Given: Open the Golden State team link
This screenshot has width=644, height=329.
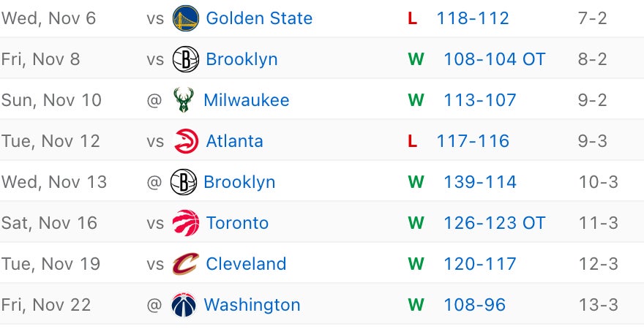Looking at the screenshot, I should coord(259,18).
